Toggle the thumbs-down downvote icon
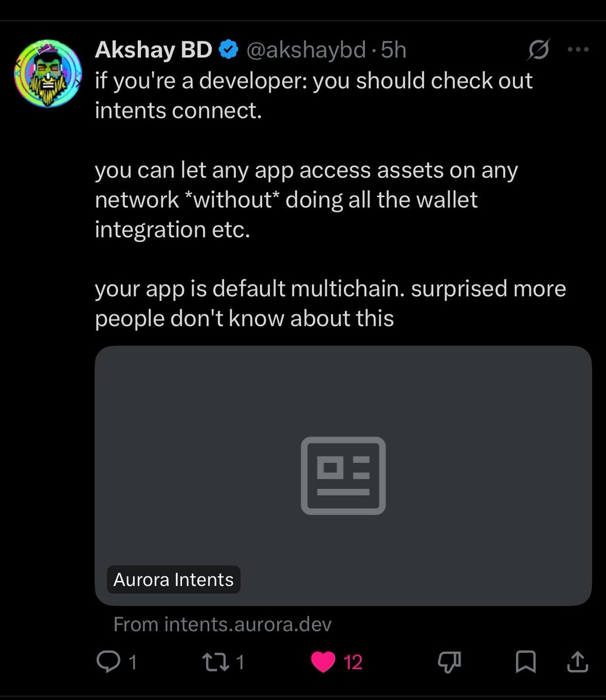The image size is (606, 700). point(450,661)
